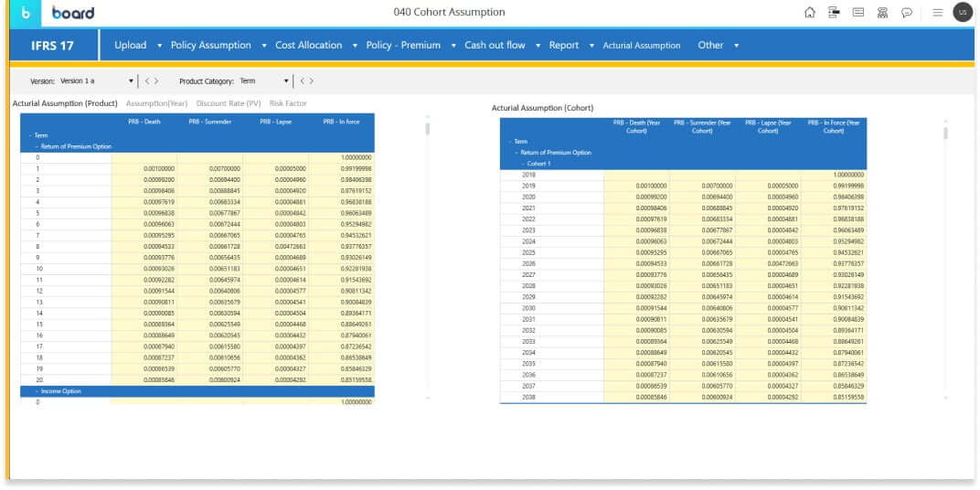Click the Cohort table vertical scrollbar

(x=945, y=133)
